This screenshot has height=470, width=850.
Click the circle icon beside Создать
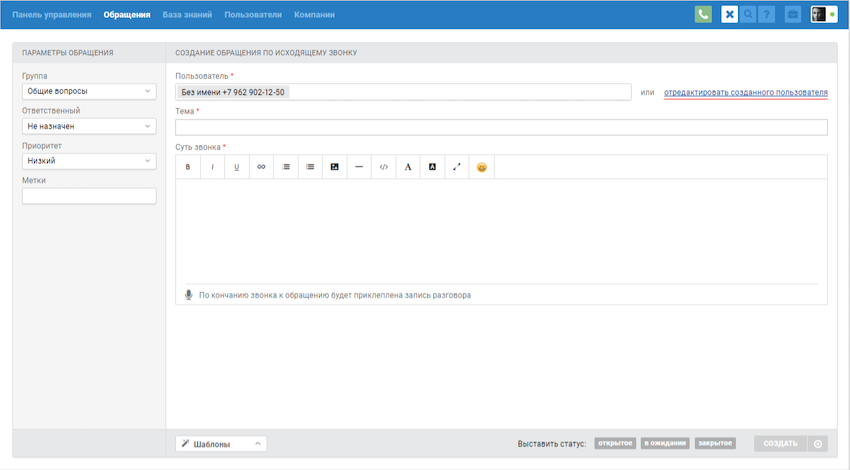pos(818,444)
